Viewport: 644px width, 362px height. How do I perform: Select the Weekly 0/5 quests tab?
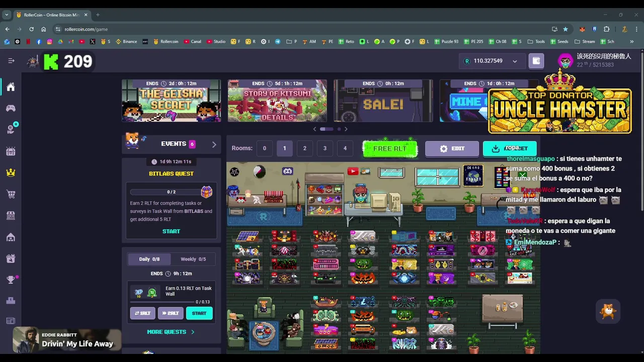coord(193,259)
